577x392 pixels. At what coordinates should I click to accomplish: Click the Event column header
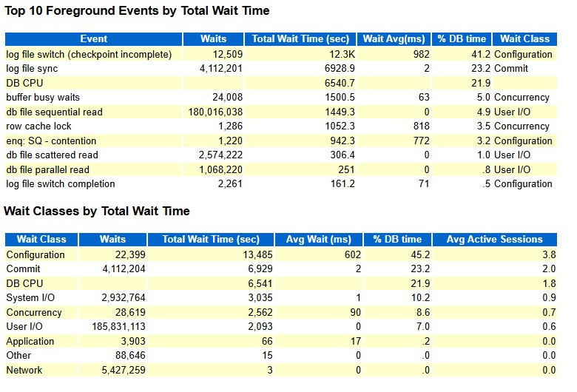(93, 39)
